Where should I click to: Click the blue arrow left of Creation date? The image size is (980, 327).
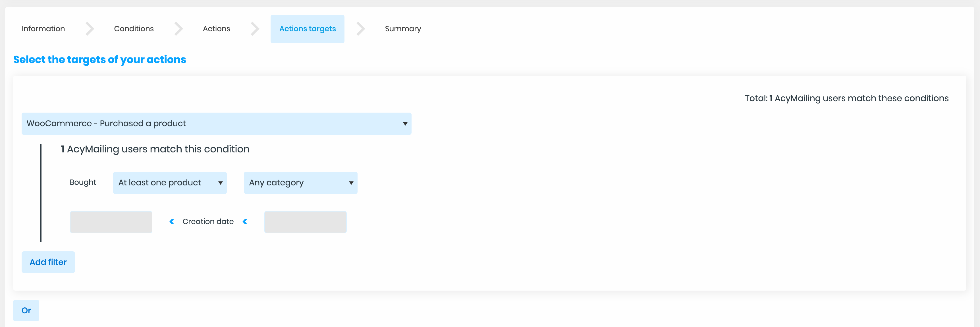[x=172, y=222]
